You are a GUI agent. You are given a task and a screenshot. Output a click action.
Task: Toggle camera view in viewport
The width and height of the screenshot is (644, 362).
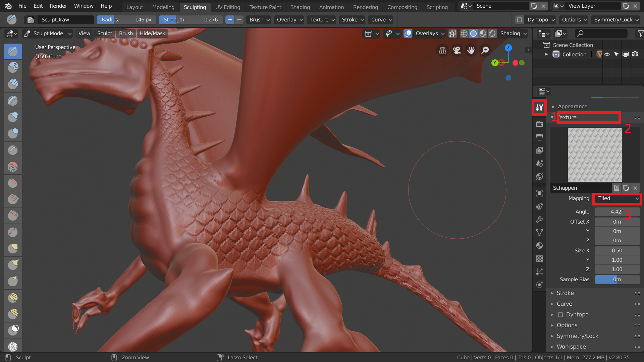pos(457,50)
